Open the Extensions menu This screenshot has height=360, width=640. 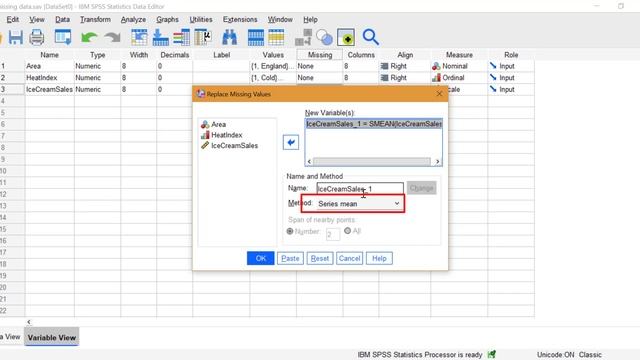coord(240,20)
